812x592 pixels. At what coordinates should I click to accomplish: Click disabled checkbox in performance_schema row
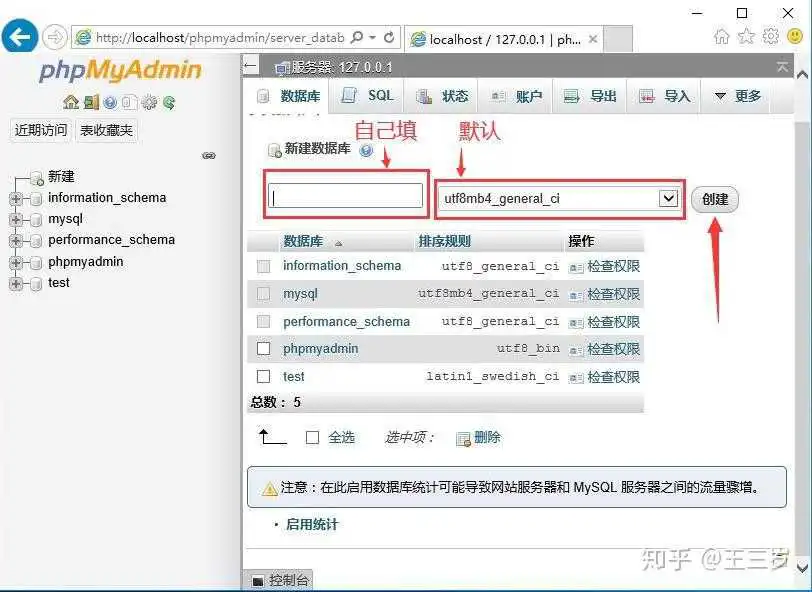(x=264, y=322)
